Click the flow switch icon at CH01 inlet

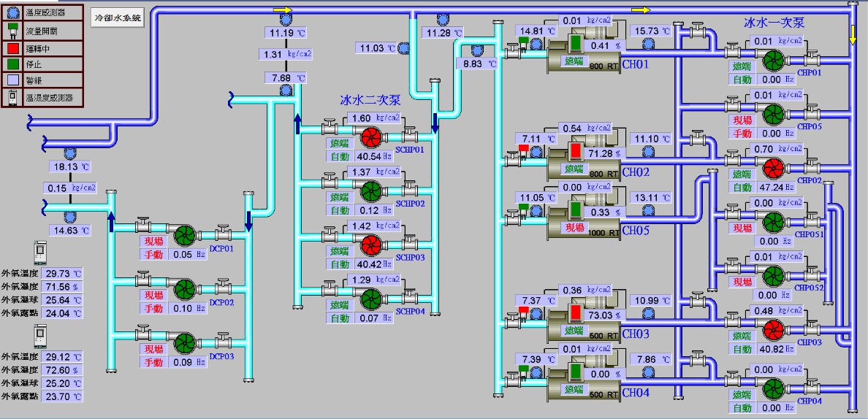pyautogui.click(x=524, y=44)
